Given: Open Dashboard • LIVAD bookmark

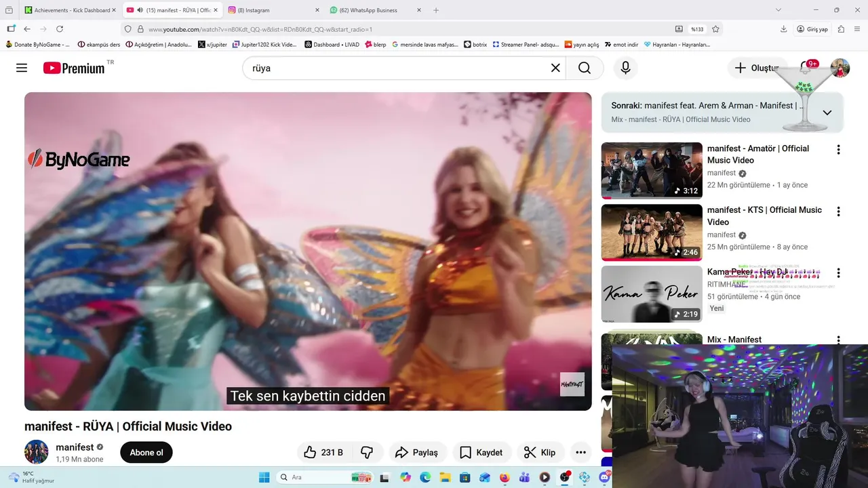Looking at the screenshot, I should click(x=332, y=45).
